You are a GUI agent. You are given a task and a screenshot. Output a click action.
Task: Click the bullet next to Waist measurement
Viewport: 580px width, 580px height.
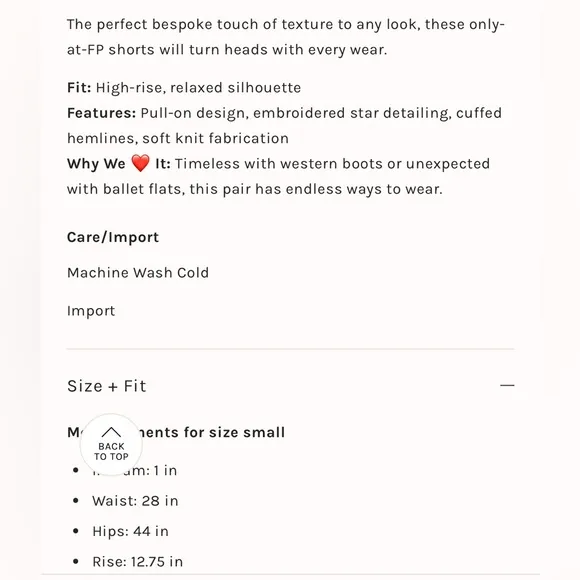pyautogui.click(x=76, y=501)
